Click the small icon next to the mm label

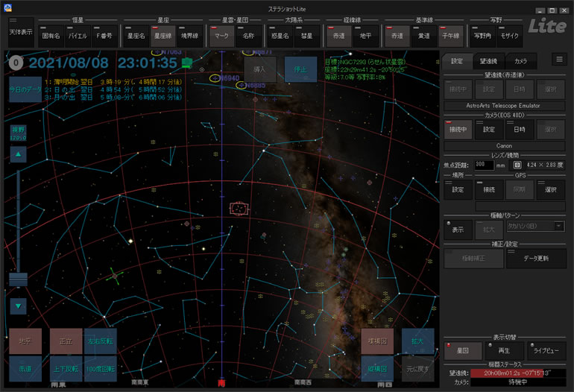point(517,165)
